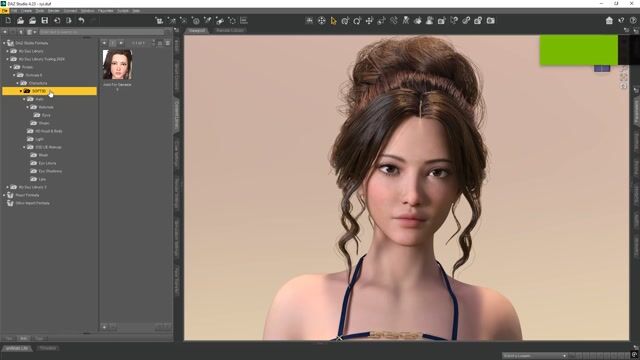This screenshot has width=640, height=360.
Task: Click the Create New Null icon
Action: tap(232, 20)
